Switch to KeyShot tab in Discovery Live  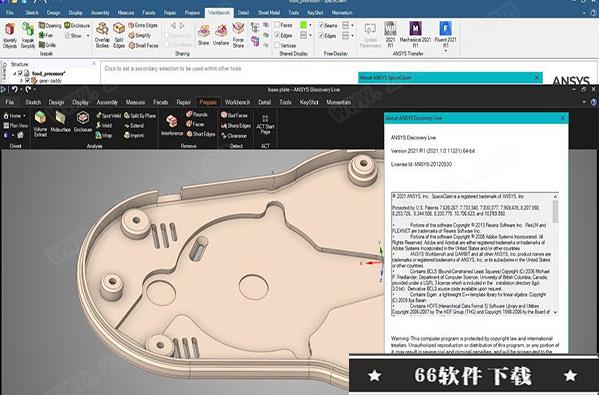(309, 102)
